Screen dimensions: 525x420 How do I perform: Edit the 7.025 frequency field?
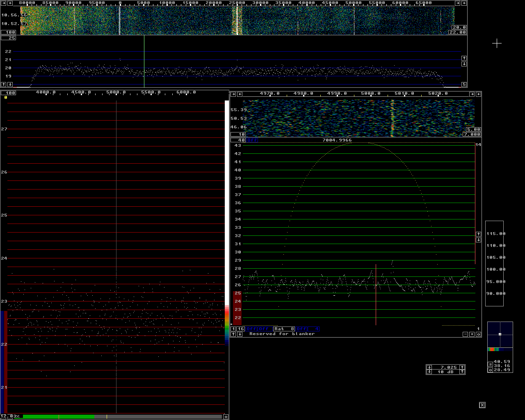pyautogui.click(x=446, y=367)
